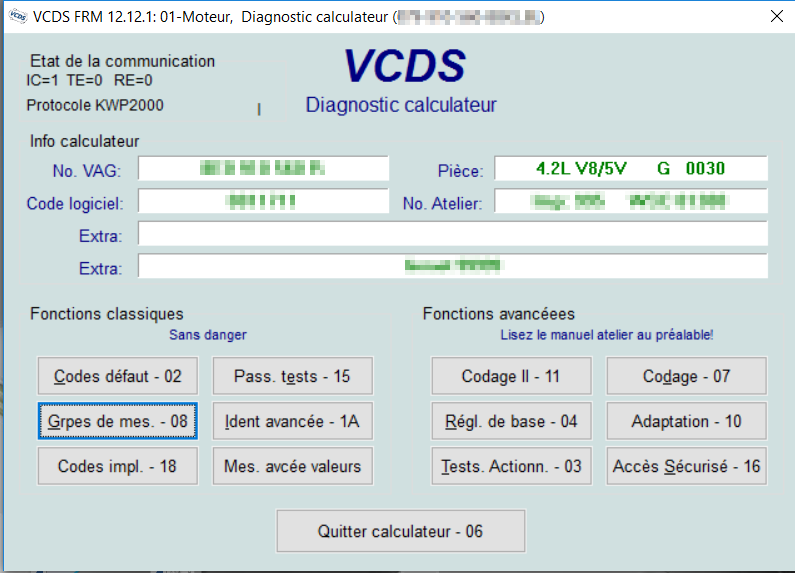The width and height of the screenshot is (795, 573).
Task: Click the No. VAG field
Action: click(264, 168)
